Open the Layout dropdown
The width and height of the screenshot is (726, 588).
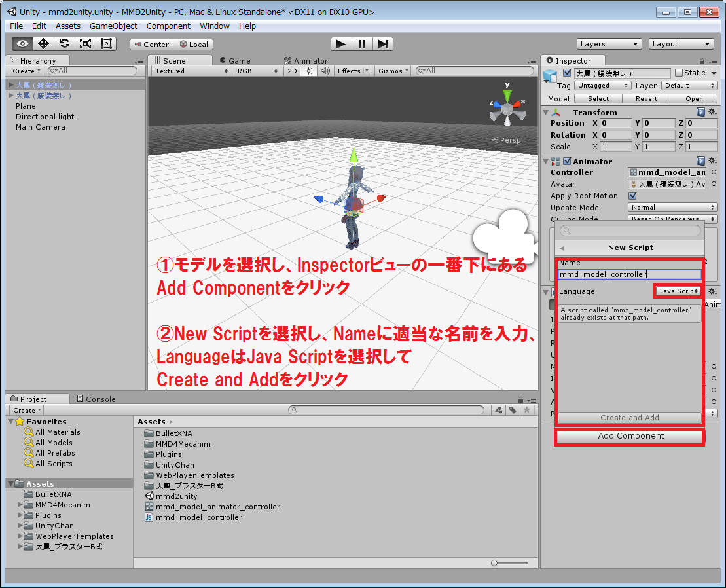tap(681, 44)
